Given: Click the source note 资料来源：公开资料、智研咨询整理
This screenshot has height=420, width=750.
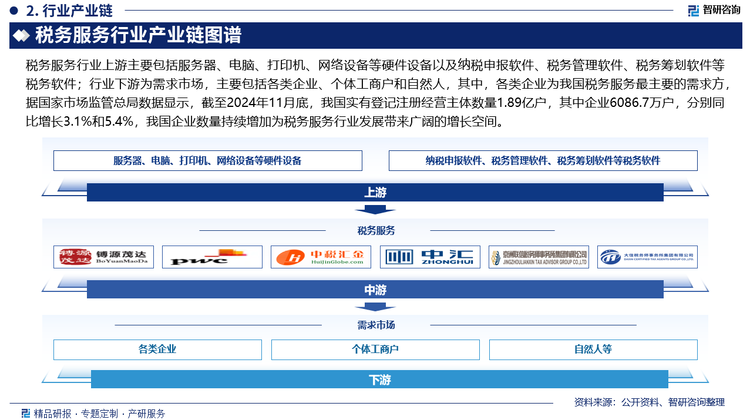Looking at the screenshot, I should pos(650,402).
